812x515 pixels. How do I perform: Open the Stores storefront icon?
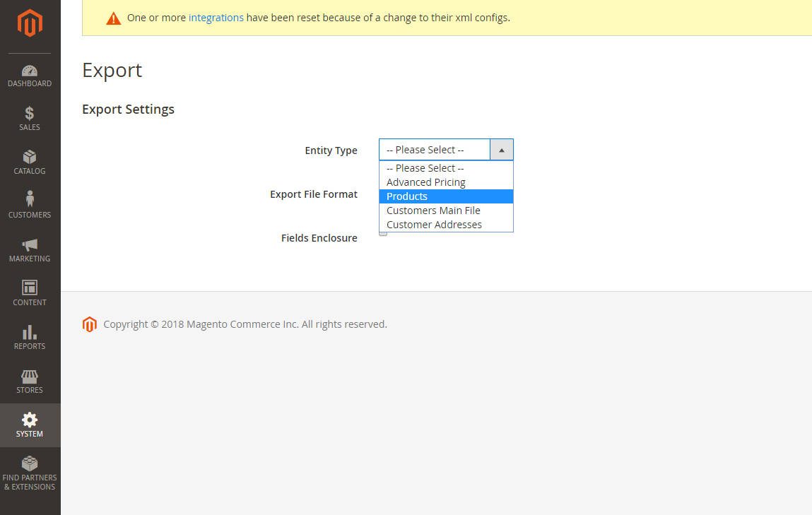tap(30, 377)
